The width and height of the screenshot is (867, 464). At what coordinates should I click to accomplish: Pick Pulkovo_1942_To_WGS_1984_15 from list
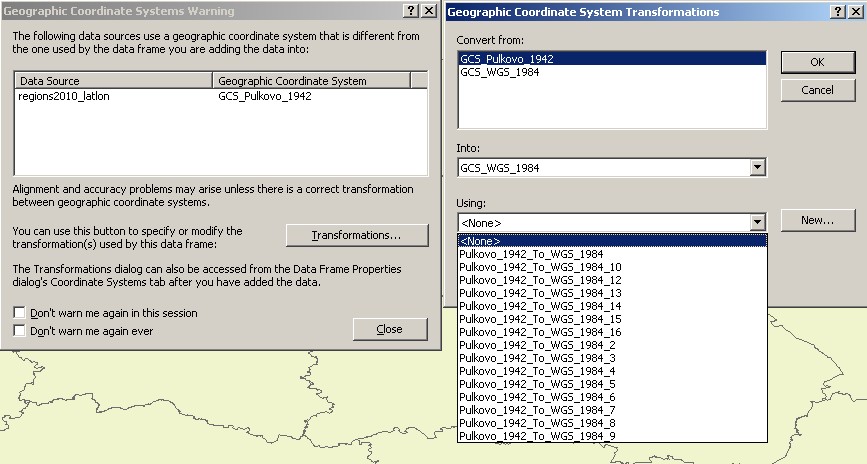click(x=612, y=319)
